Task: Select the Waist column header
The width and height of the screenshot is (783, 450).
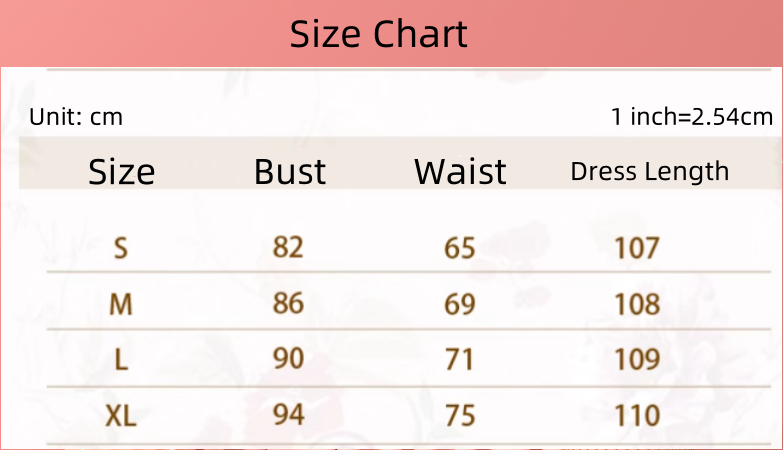Action: point(460,172)
